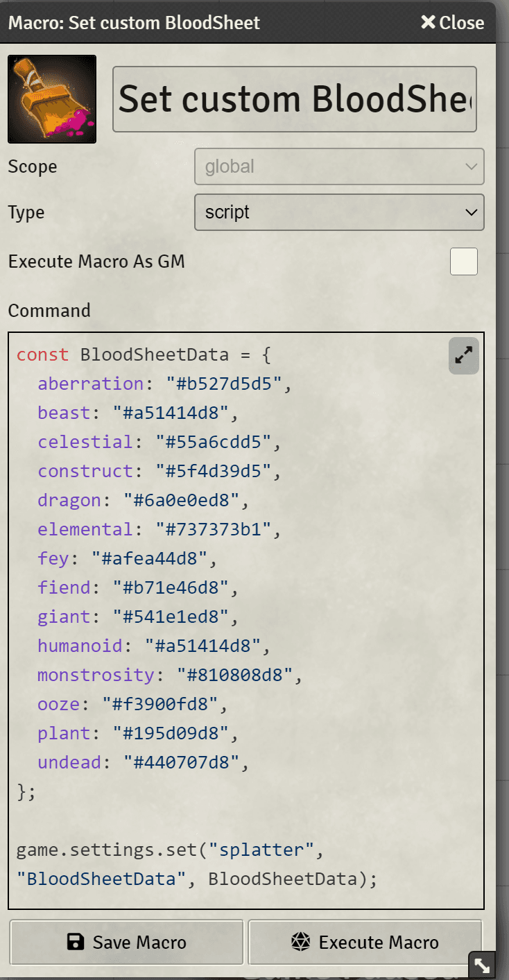The image size is (509, 980).
Task: Open the Scope dropdown showing global
Action: click(x=339, y=167)
